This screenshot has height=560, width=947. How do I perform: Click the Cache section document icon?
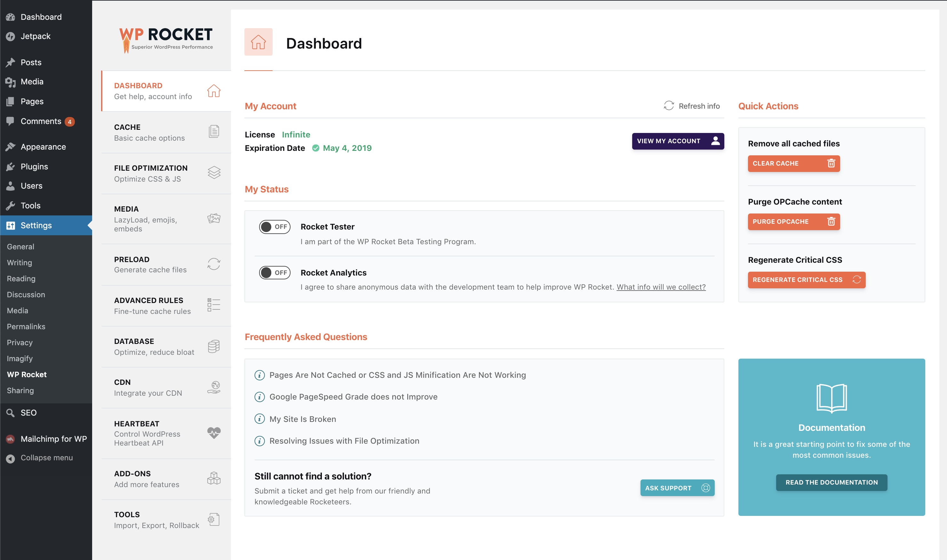click(214, 132)
